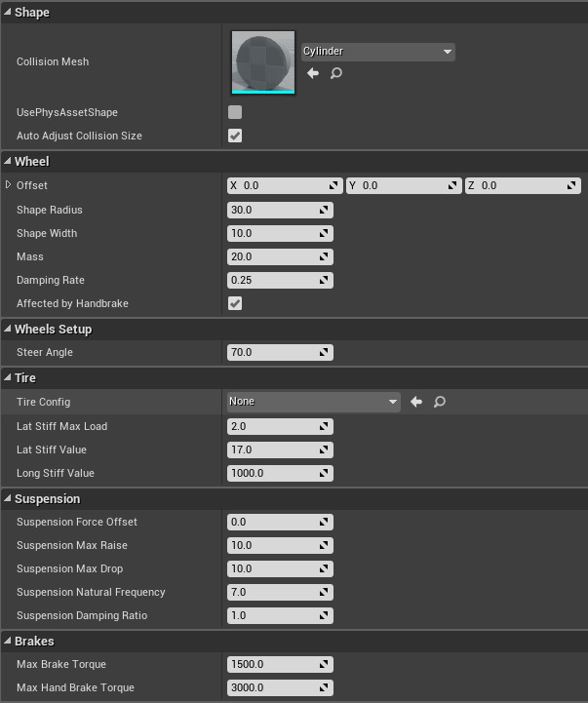Toggle the Affected by Handbrake checkbox
Screen dimensions: 588x703
[x=235, y=303]
